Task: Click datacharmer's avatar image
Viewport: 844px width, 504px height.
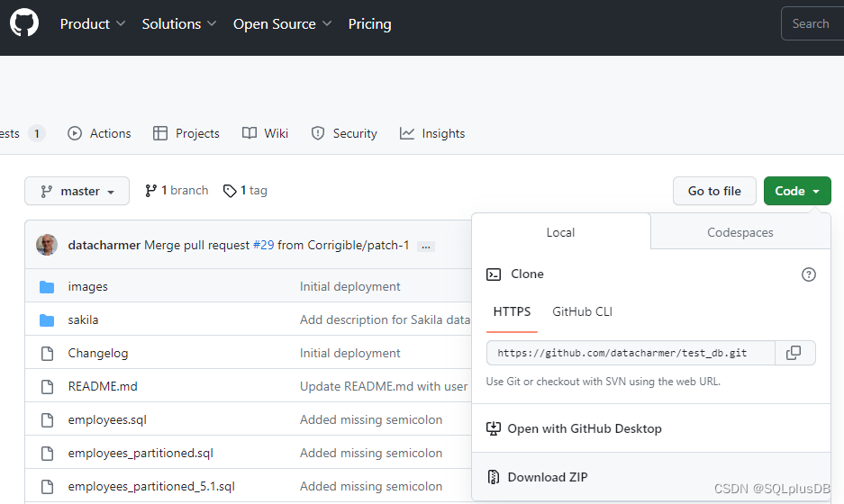Action: [47, 245]
